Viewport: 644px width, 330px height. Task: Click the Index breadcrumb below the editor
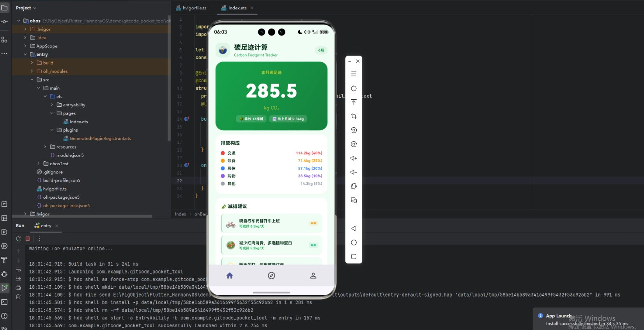pos(180,214)
